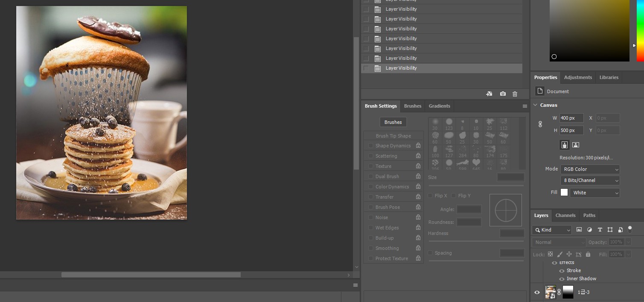Open the canvas Fill White dropdown
Image resolution: width=644 pixels, height=302 pixels.
(x=594, y=193)
